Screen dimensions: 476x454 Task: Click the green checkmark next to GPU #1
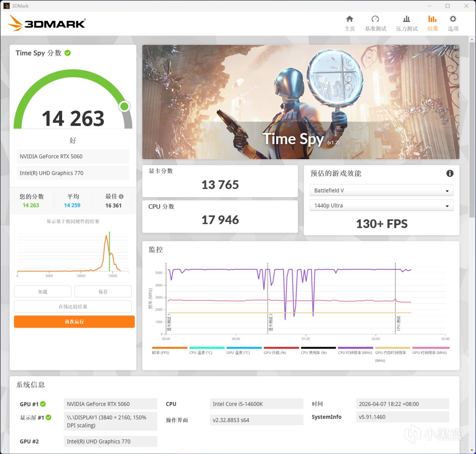pyautogui.click(x=43, y=404)
